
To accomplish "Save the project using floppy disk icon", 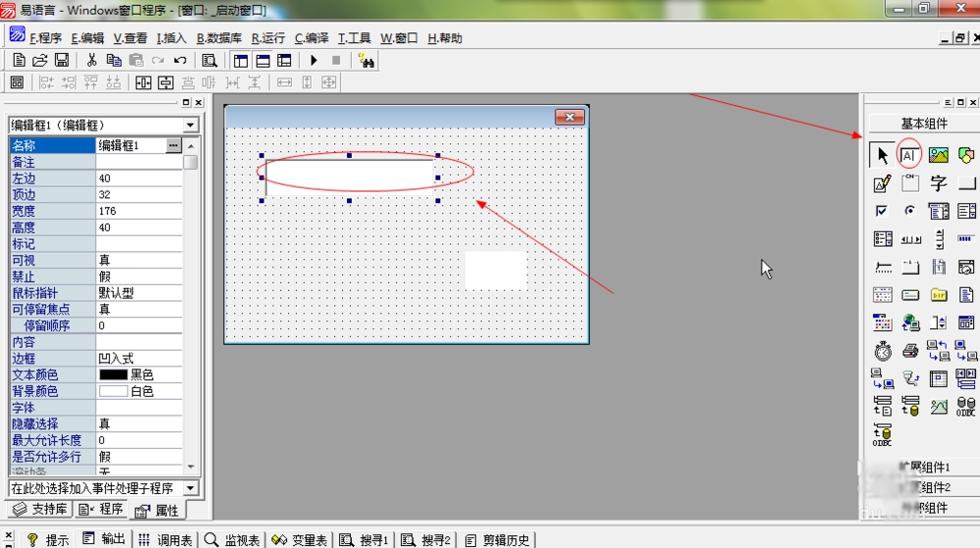I will pos(61,61).
